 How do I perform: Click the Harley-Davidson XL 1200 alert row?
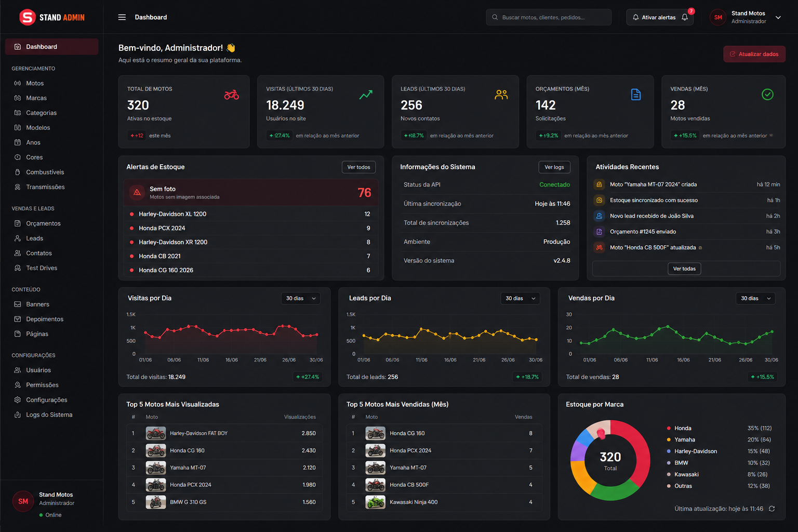251,214
